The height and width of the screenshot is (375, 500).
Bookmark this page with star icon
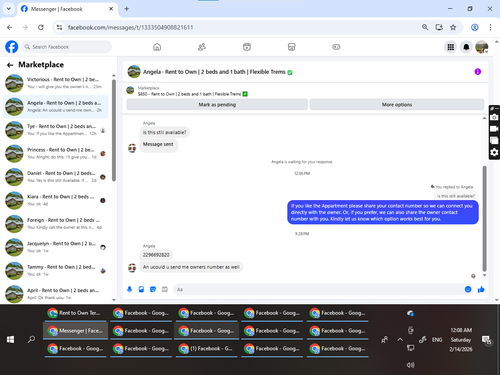pos(453,27)
